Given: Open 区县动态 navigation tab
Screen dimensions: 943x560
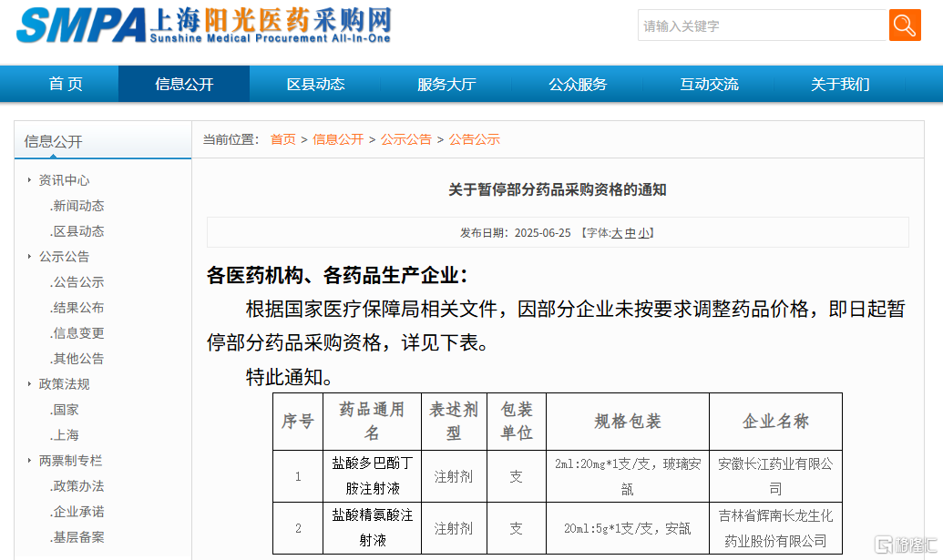Looking at the screenshot, I should [x=315, y=84].
